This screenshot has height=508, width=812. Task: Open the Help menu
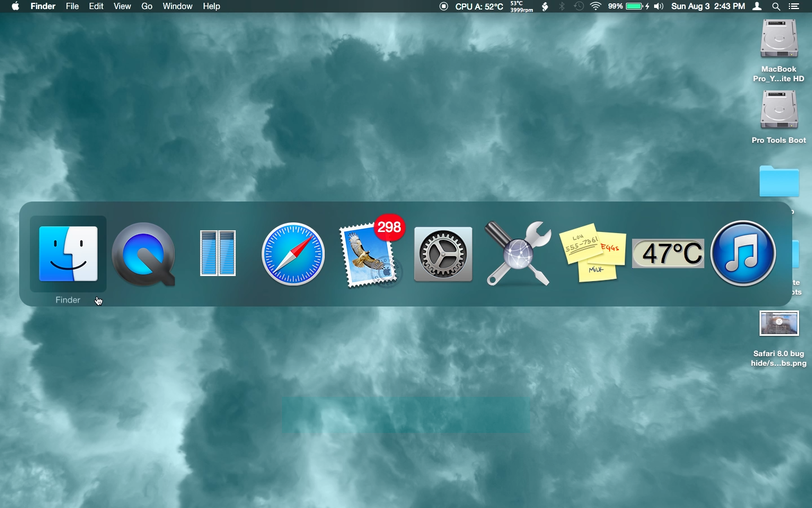tap(211, 6)
